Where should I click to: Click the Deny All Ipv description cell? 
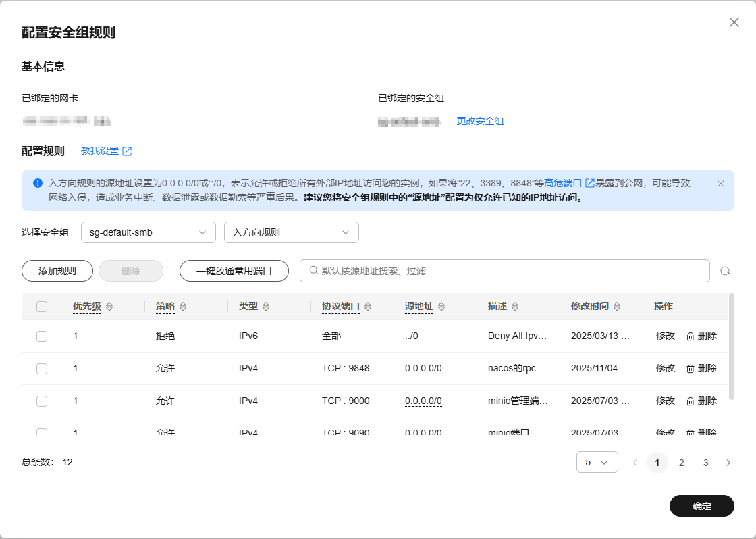[517, 336]
